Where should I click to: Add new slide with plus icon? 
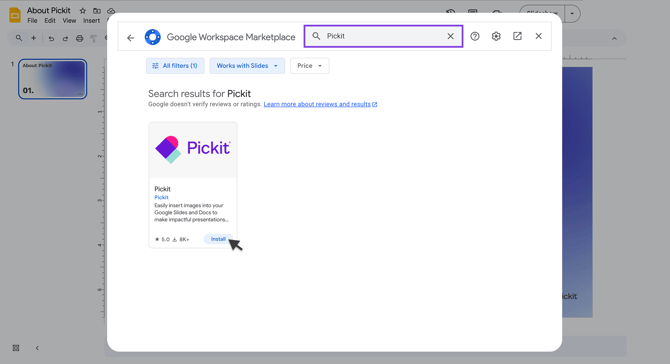tap(33, 38)
